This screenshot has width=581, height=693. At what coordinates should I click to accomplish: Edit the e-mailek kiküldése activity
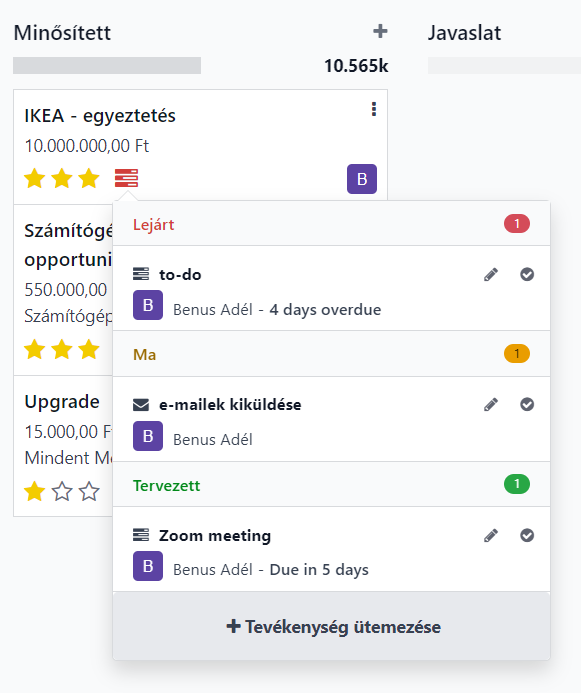(491, 404)
